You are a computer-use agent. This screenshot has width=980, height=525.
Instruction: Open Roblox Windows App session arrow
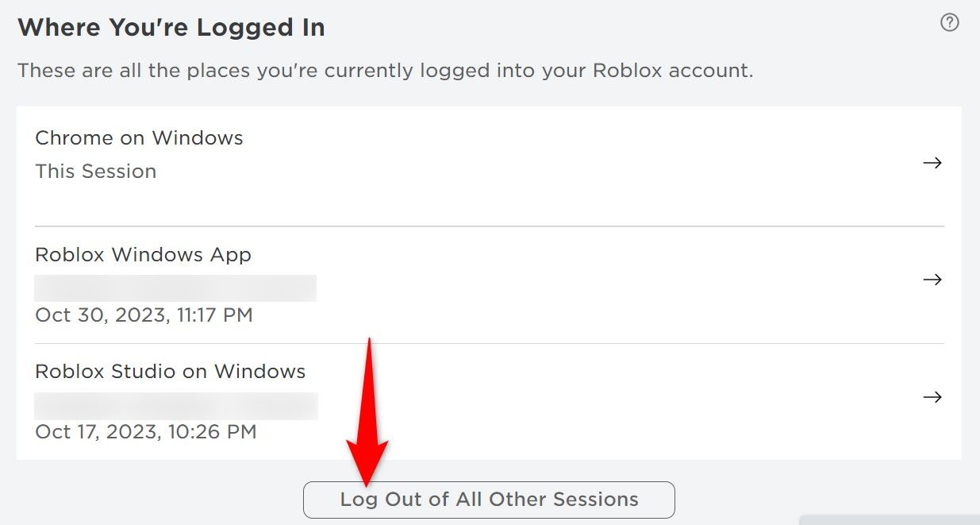[x=932, y=280]
